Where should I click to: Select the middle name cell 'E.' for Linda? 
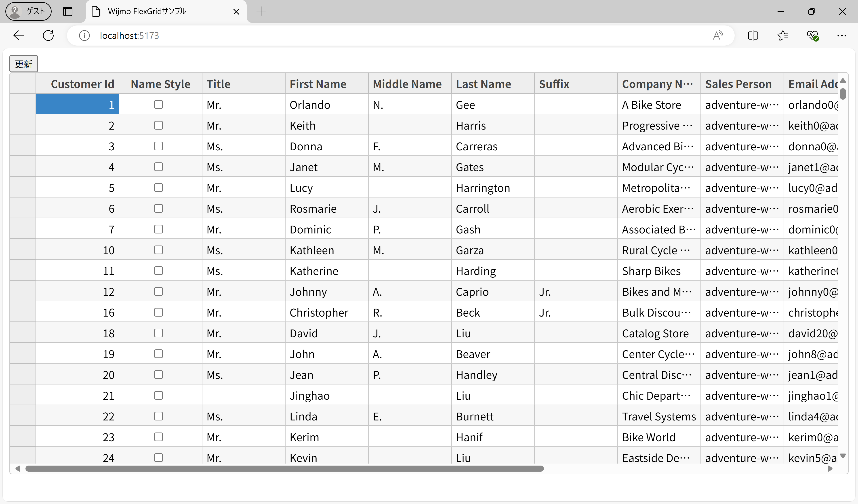click(x=410, y=416)
